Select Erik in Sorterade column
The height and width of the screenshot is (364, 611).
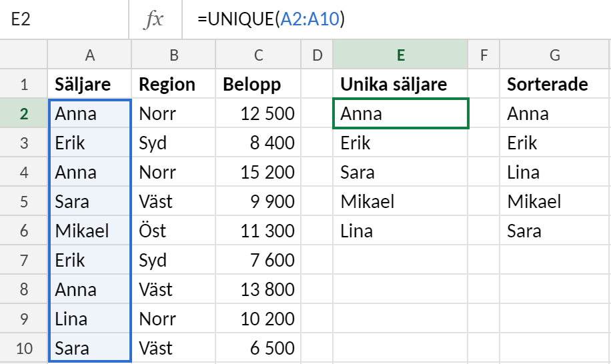[x=555, y=143]
